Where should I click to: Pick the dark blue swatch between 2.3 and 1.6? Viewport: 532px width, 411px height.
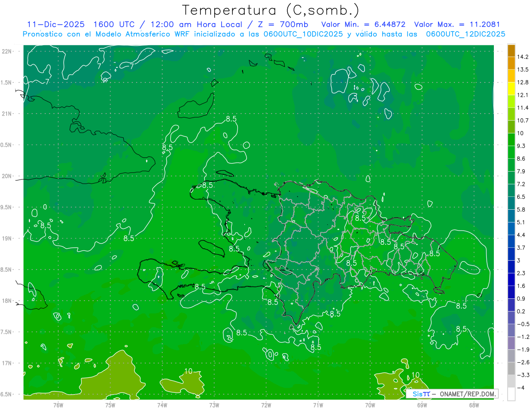pyautogui.click(x=511, y=280)
